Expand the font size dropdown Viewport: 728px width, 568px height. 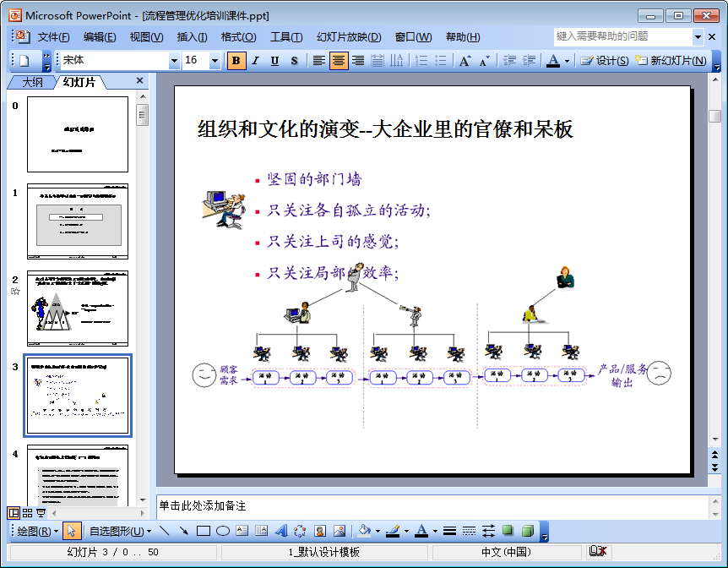coord(215,61)
